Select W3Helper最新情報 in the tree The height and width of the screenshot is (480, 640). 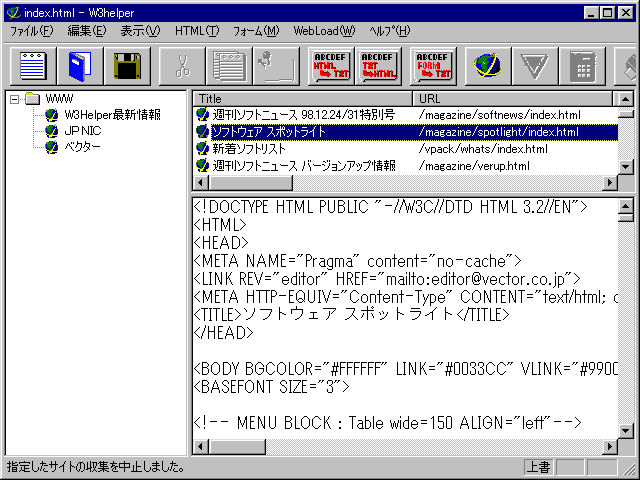click(x=112, y=115)
